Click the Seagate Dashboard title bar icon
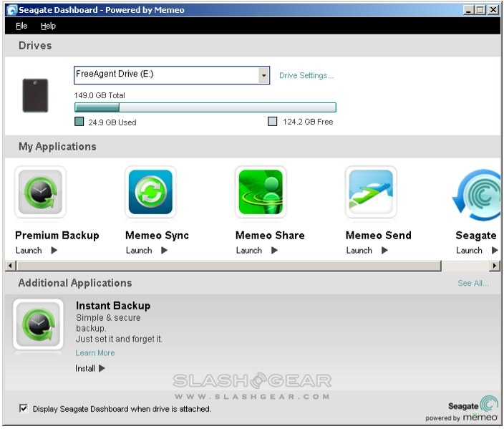504x429 pixels. pos(12,10)
